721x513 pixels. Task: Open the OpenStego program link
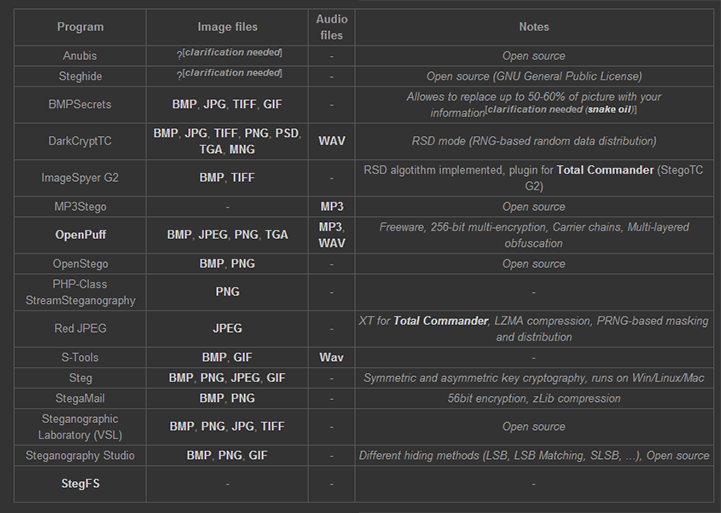tap(80, 264)
